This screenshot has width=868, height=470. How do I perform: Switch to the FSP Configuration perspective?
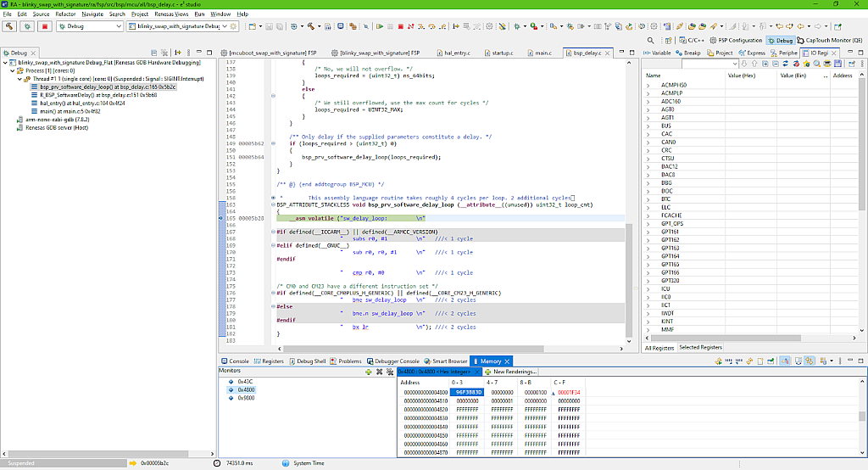click(x=734, y=40)
